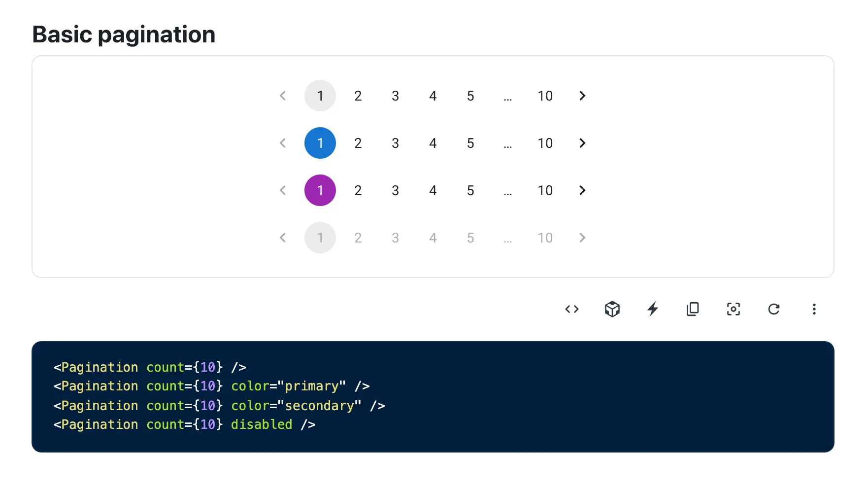Open the demo in StackBlitz
Image resolution: width=868 pixels, height=488 pixels.
tap(653, 309)
